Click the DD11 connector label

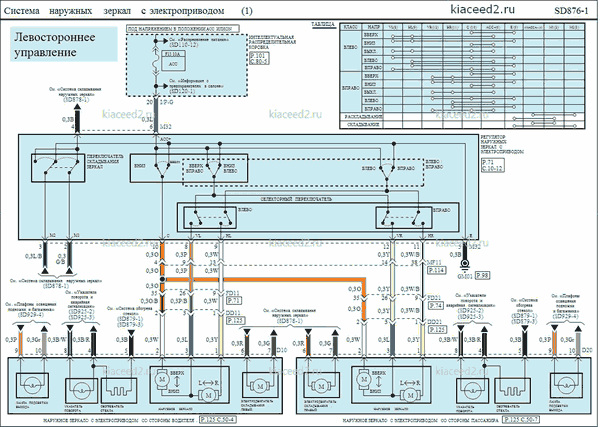(x=233, y=313)
